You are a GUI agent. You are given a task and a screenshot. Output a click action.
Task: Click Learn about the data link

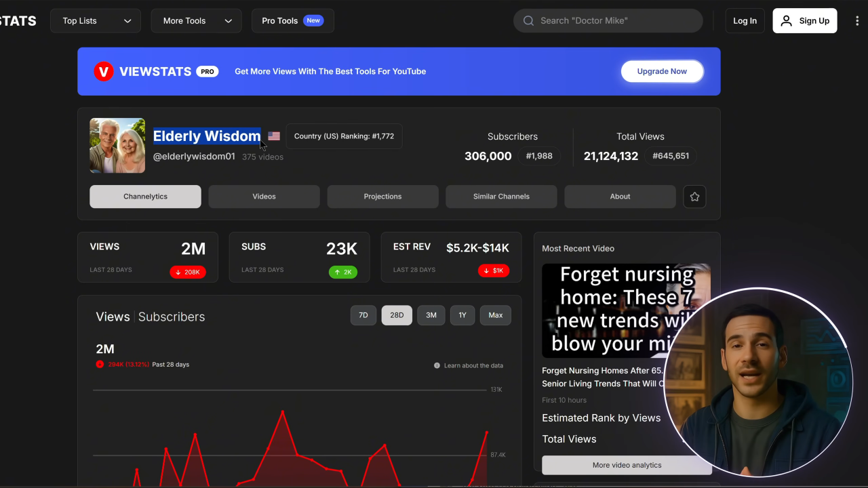click(x=473, y=365)
